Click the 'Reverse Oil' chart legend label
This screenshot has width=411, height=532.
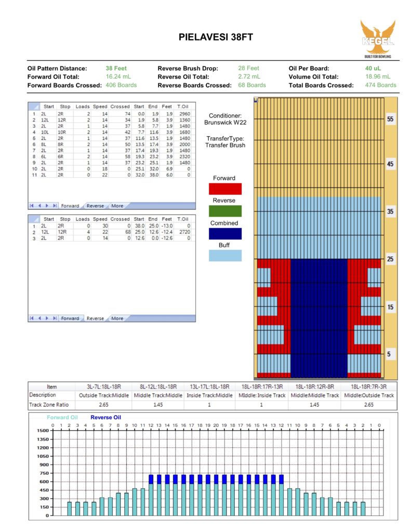click(x=105, y=417)
